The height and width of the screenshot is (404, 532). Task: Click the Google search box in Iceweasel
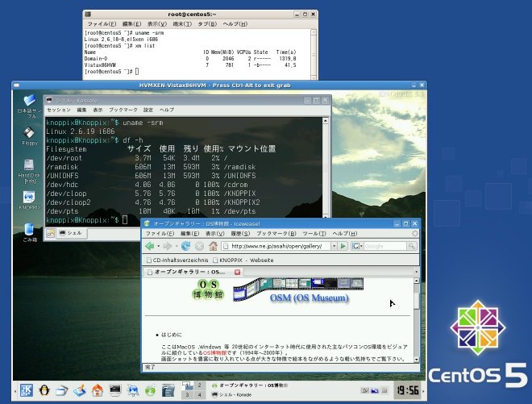pyautogui.click(x=385, y=246)
